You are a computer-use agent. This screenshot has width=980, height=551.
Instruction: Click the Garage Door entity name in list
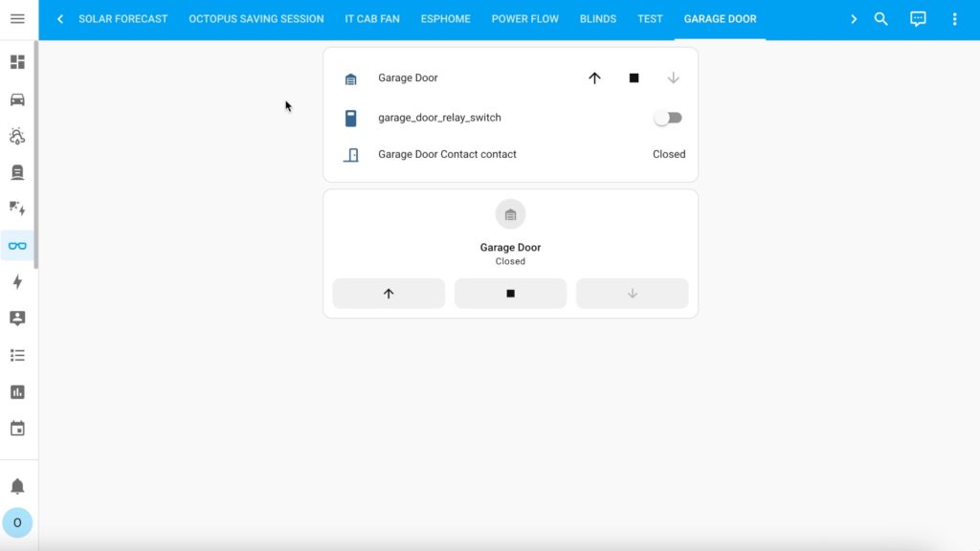408,78
